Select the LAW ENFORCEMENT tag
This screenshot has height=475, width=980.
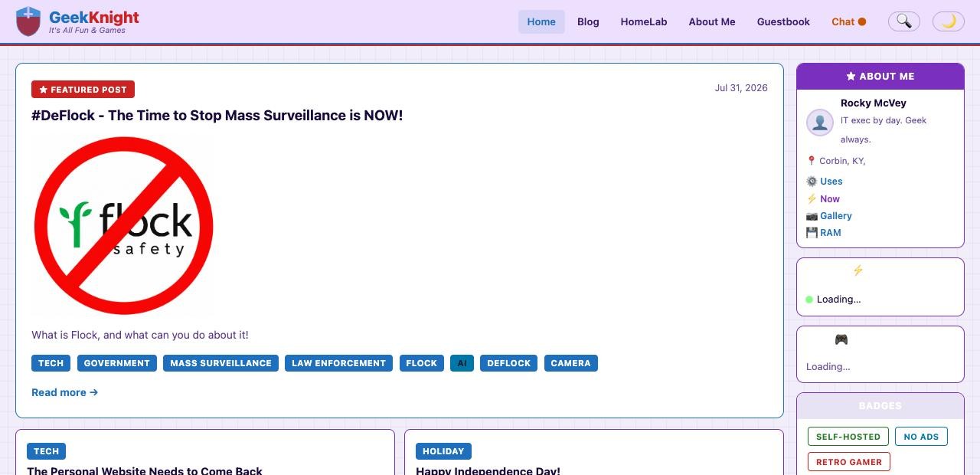tap(338, 363)
